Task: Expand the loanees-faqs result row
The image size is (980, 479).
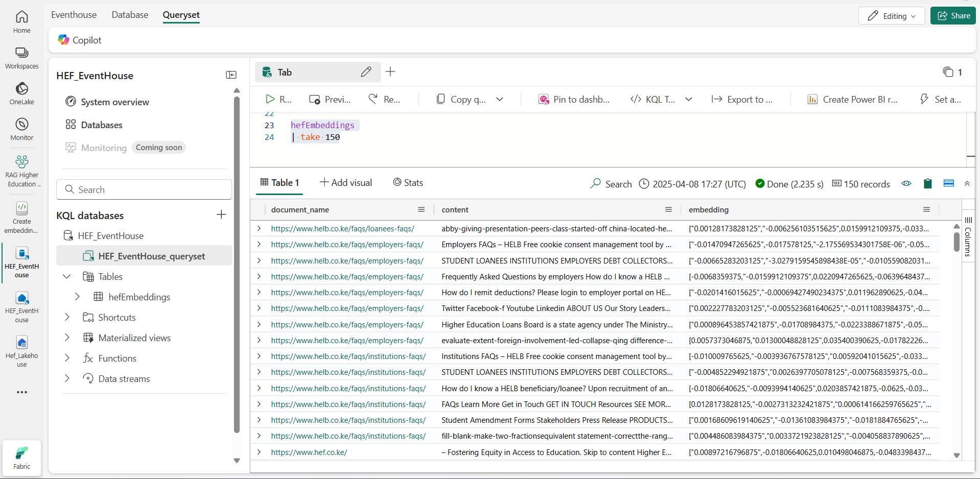Action: (x=259, y=228)
